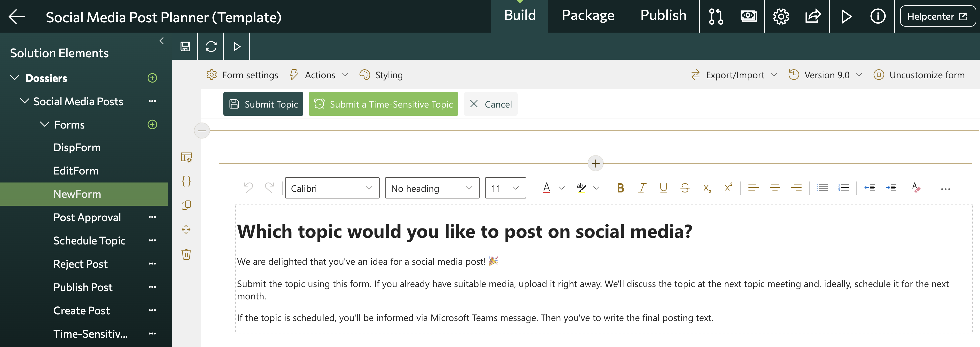Open the info circle icon
Screen dimensions: 980x347
[x=878, y=16]
